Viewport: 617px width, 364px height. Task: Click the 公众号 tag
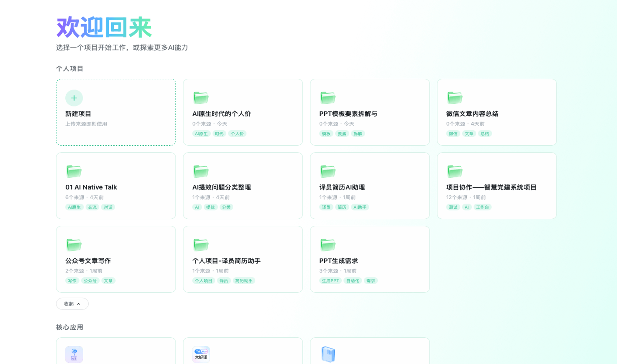(90, 281)
